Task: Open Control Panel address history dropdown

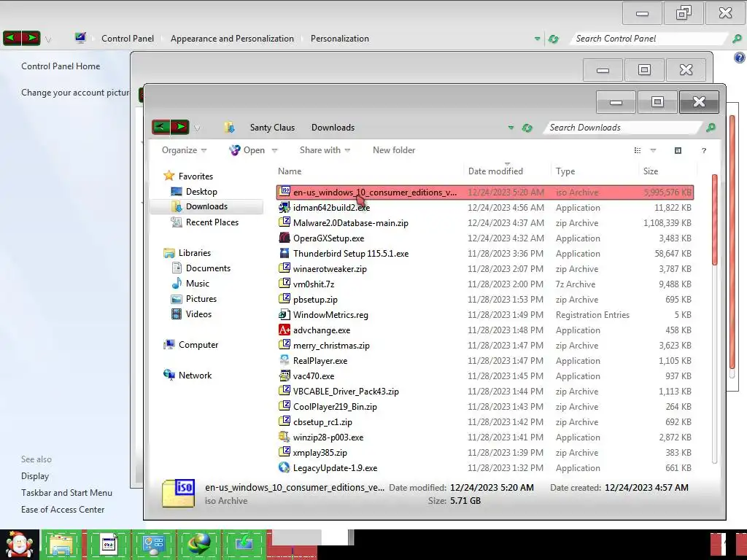Action: tap(538, 39)
